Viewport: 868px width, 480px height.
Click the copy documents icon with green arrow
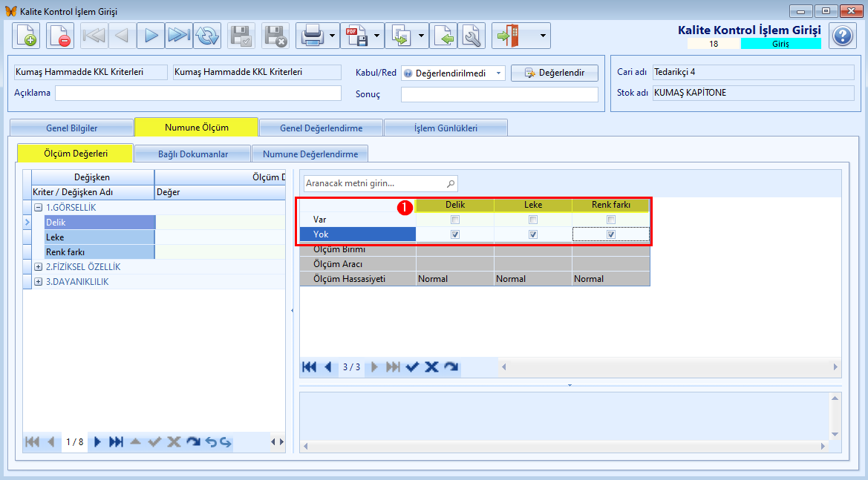(401, 36)
